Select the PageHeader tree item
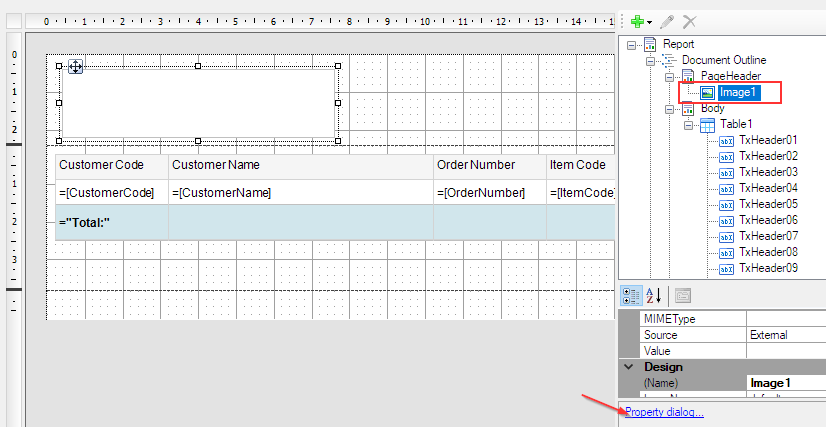The width and height of the screenshot is (826, 427). click(731, 76)
